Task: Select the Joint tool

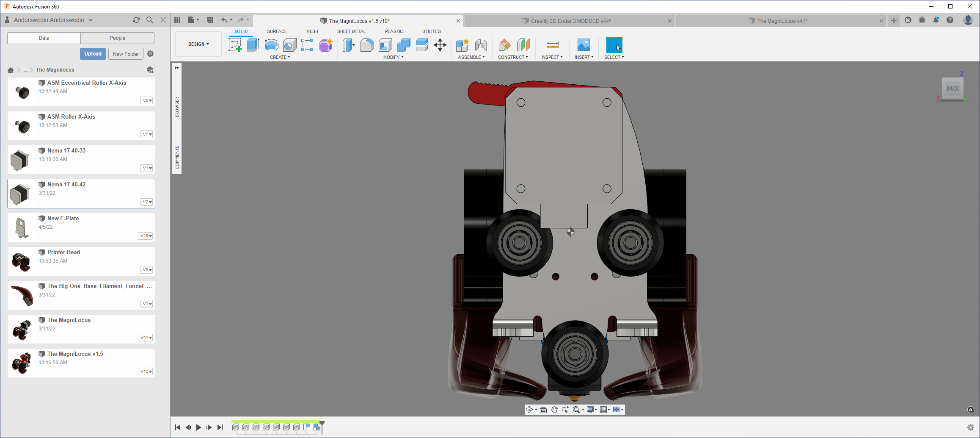Action: (x=481, y=45)
